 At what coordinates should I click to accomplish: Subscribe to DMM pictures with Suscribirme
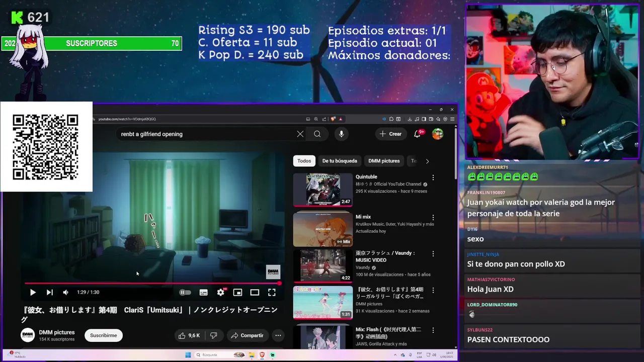pyautogui.click(x=104, y=335)
